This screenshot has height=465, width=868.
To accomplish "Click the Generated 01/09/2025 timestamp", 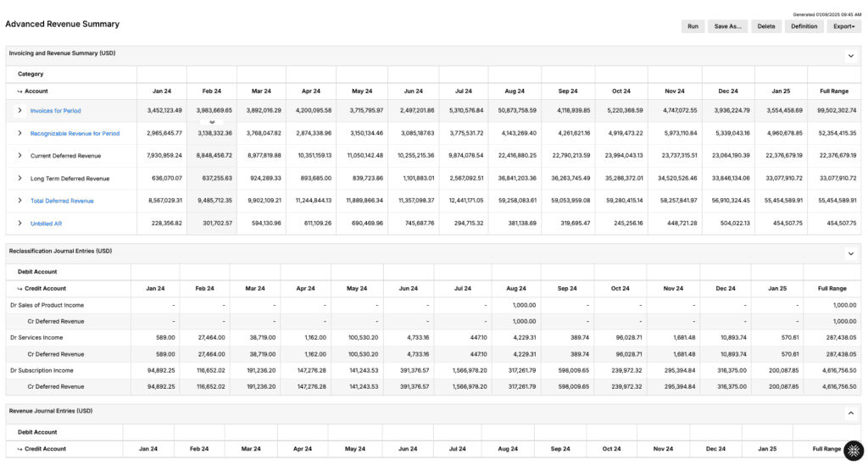I will click(826, 15).
